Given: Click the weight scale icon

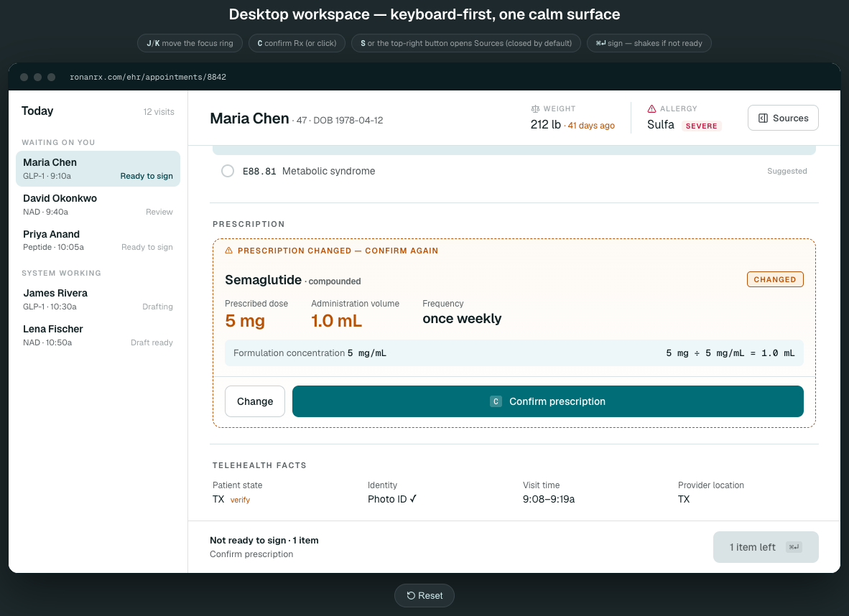Looking at the screenshot, I should point(535,109).
